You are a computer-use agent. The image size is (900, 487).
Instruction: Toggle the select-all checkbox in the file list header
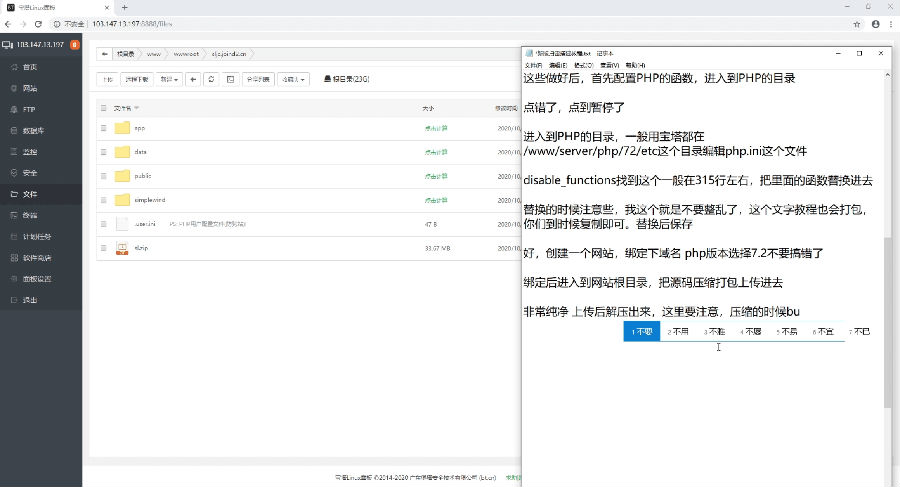point(104,108)
